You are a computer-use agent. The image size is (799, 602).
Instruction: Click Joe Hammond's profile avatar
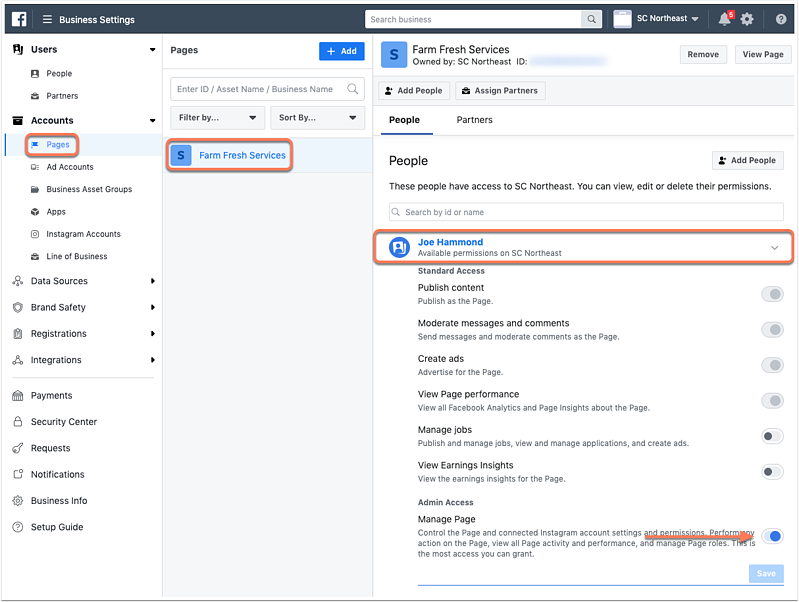(400, 247)
